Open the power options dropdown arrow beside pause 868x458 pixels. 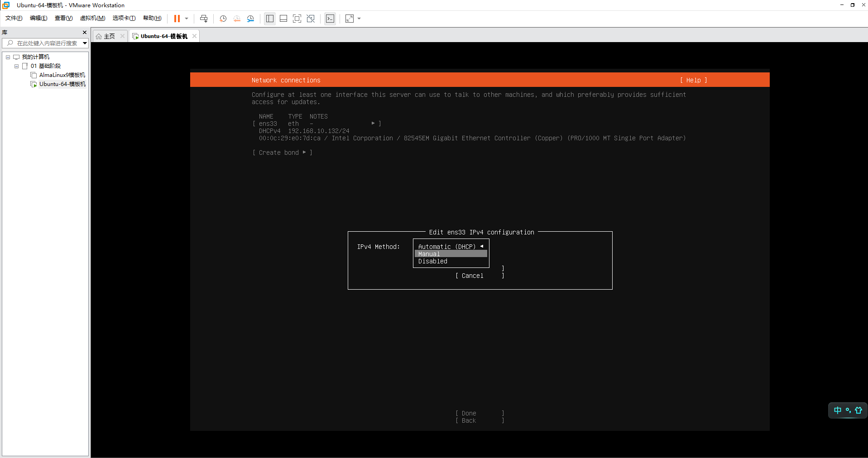[187, 19]
